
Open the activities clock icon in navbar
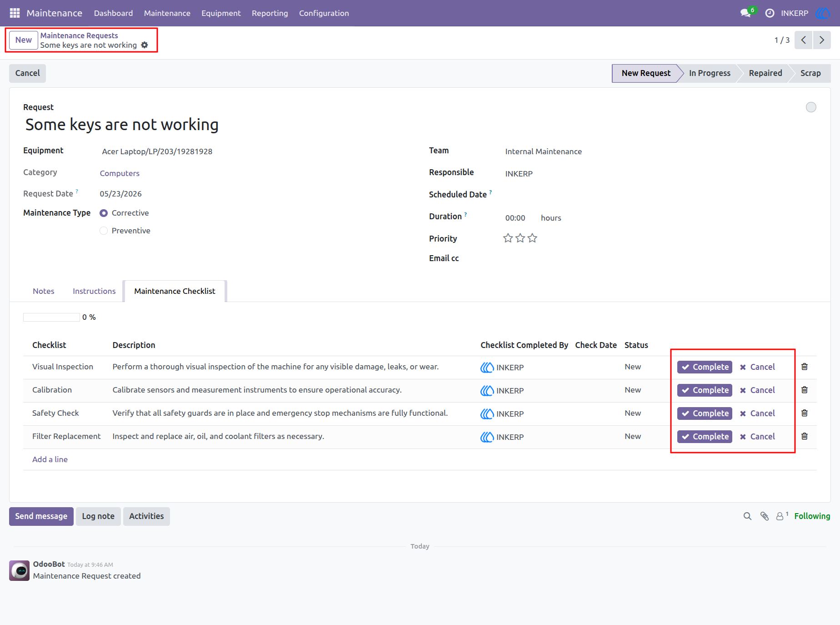pos(770,13)
